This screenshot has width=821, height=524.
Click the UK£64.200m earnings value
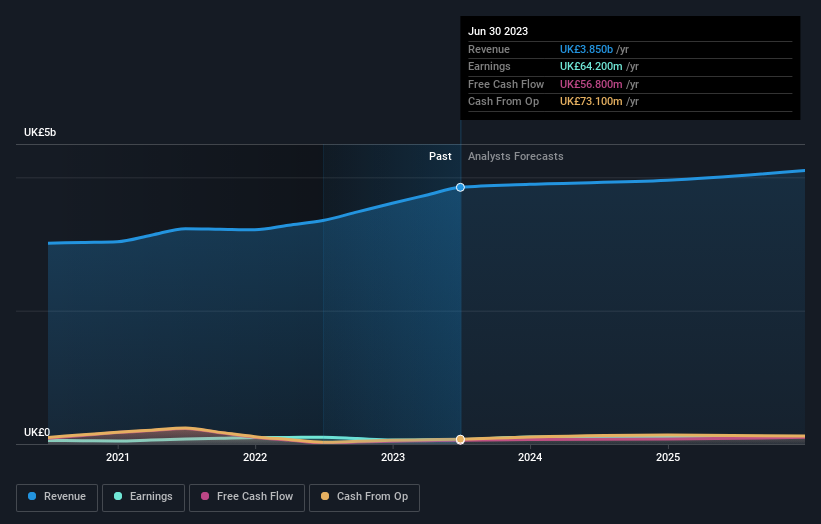(x=591, y=66)
